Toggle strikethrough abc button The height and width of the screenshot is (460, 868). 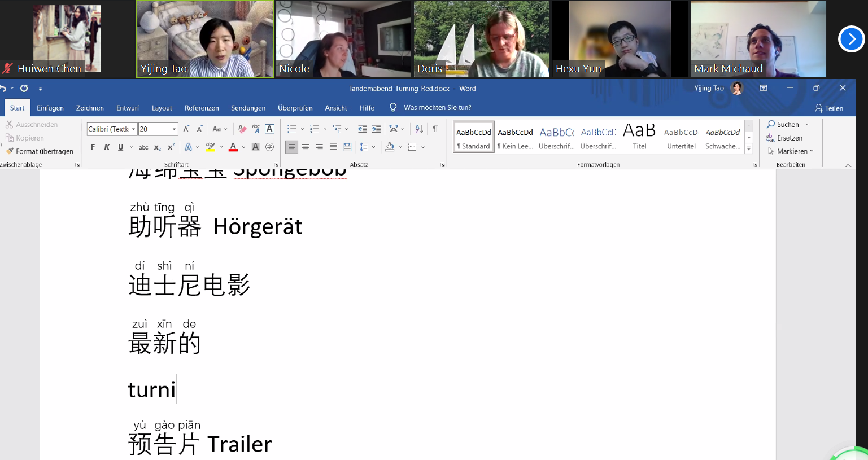[143, 147]
